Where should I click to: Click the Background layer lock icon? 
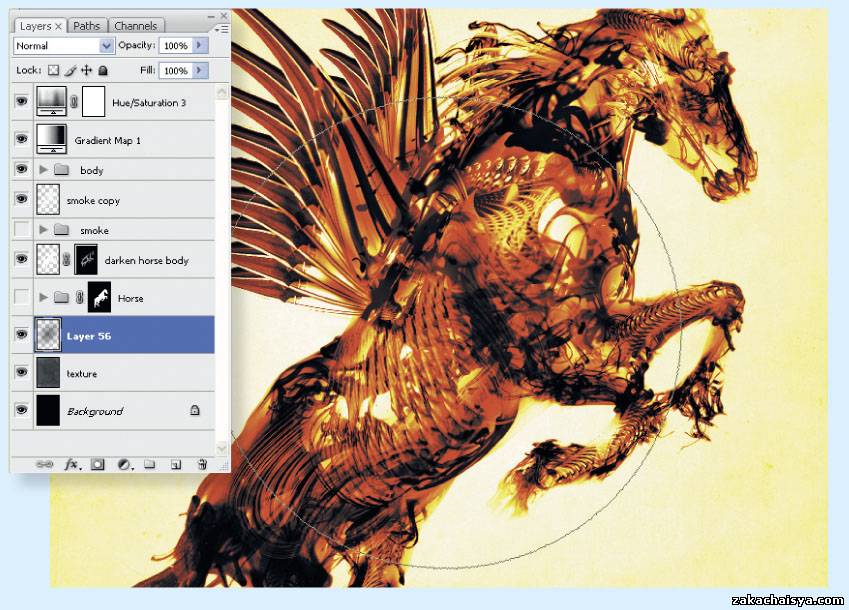pos(195,411)
